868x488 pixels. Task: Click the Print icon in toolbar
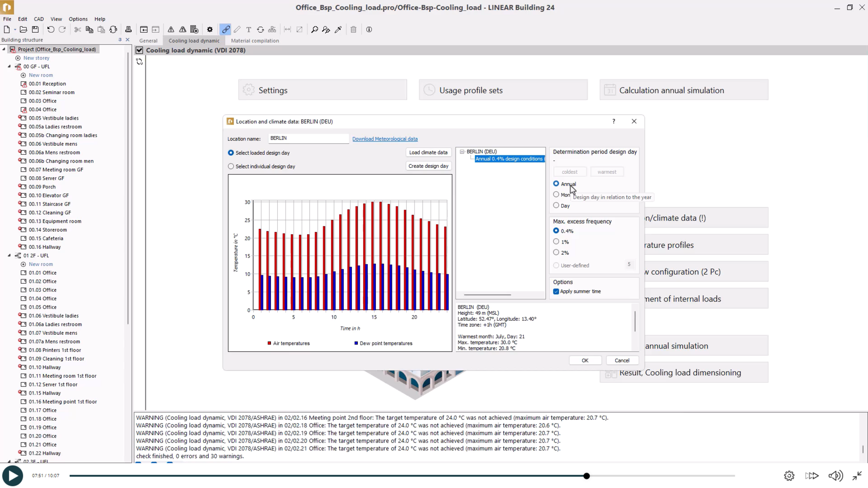(128, 30)
